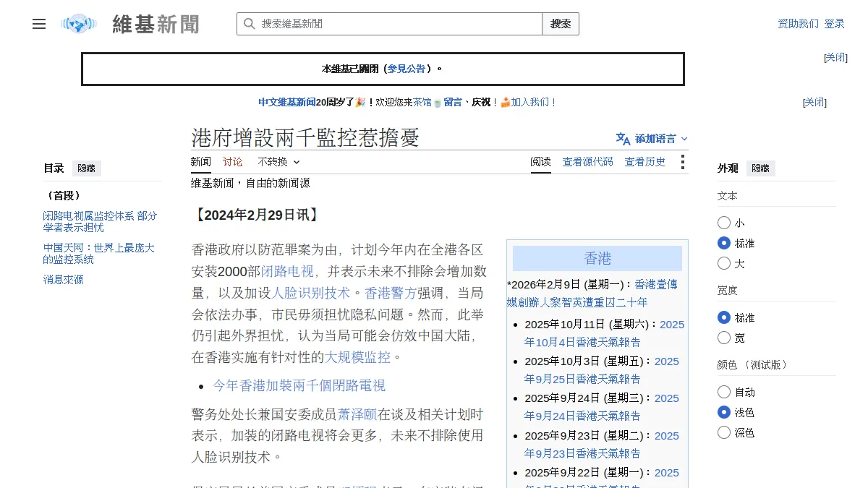Click the Wikinews globe logo
This screenshot has height=488, width=868.
pyautogui.click(x=79, y=24)
